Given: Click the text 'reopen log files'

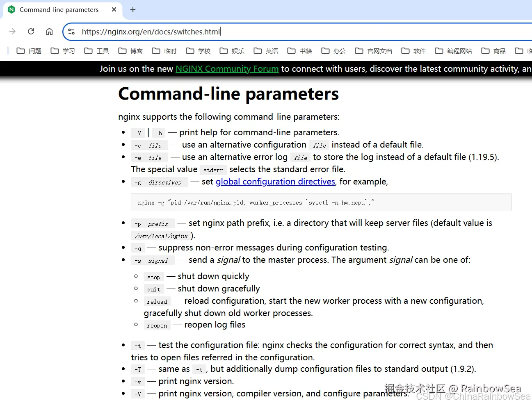Looking at the screenshot, I should tap(215, 325).
